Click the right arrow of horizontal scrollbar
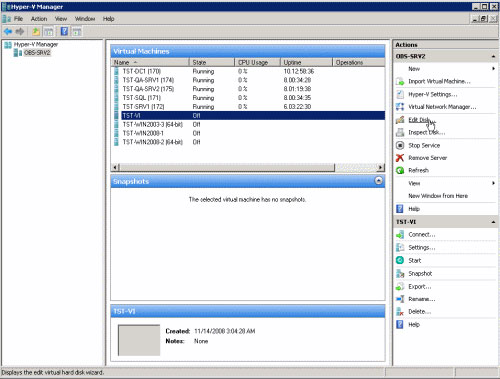Screen dimensions: 500x379 [x=380, y=167]
